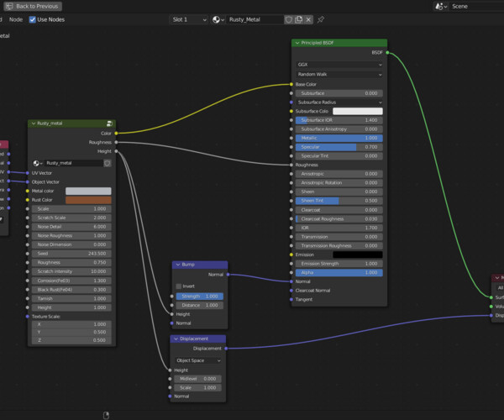Click the node group edit icon on Rusty_metal header
The width and height of the screenshot is (504, 420).
coord(109,123)
